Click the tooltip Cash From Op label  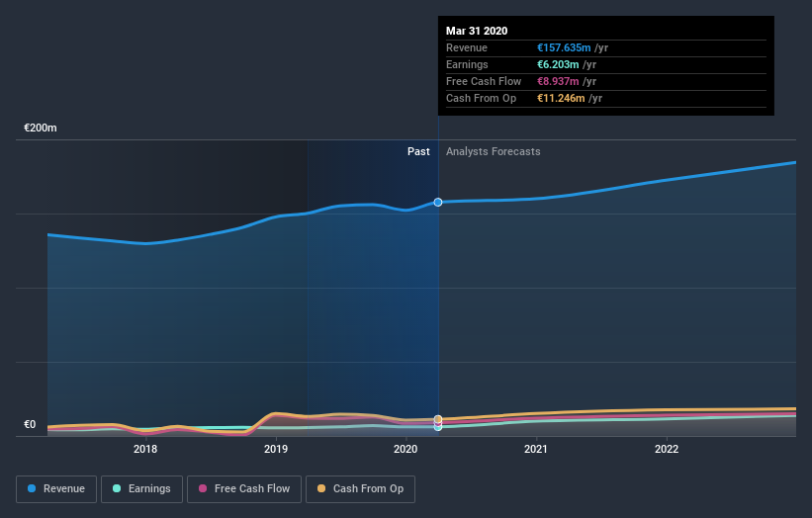(481, 98)
